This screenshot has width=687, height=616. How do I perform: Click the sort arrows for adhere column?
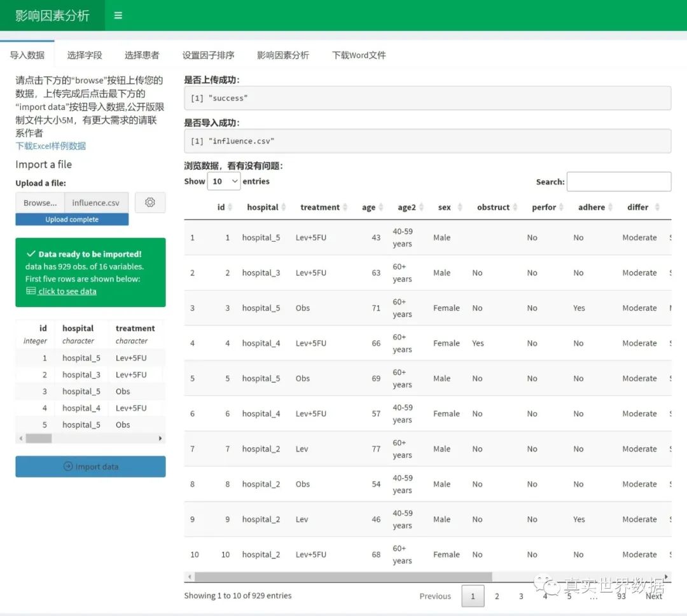[x=610, y=207]
